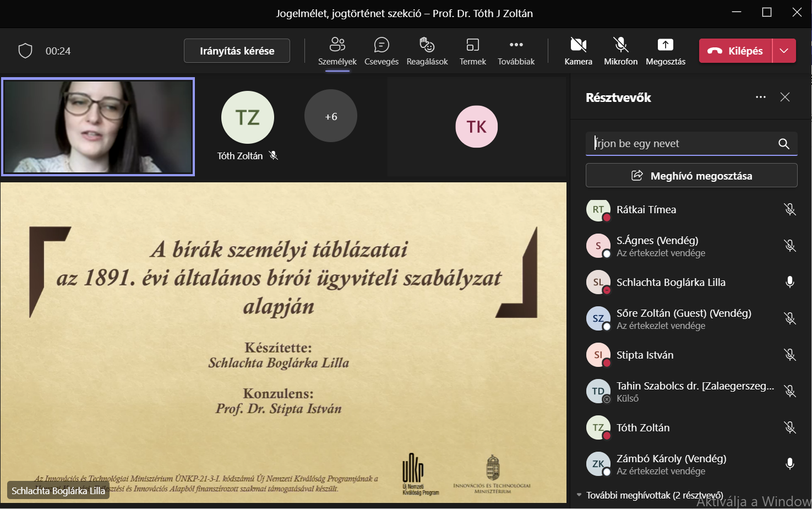
Task: Click the search magnifier icon in participants
Action: [784, 144]
